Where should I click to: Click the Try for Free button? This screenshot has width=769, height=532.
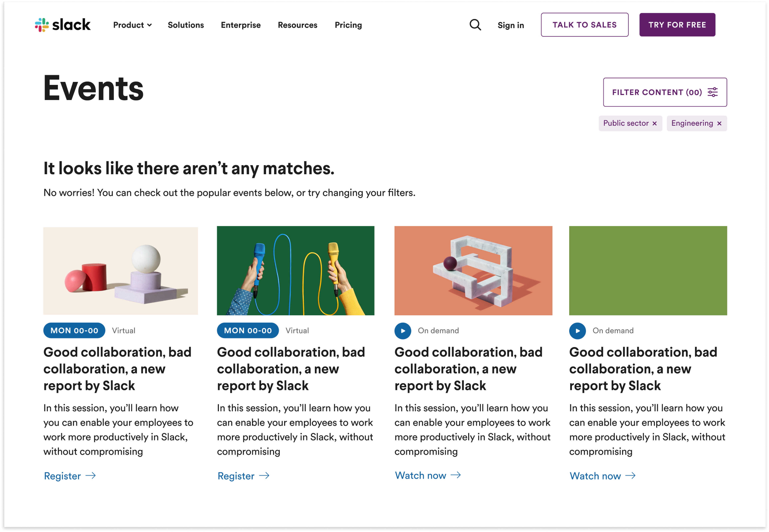[677, 25]
